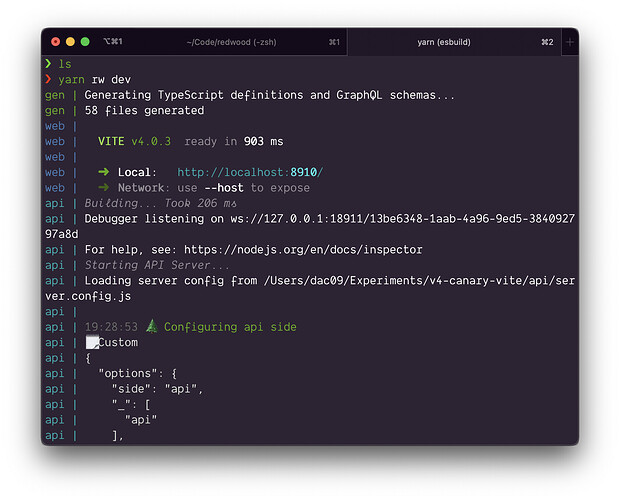Click 'Starting API Server...' line
Image resolution: width=620 pixels, height=500 pixels.
tap(157, 265)
